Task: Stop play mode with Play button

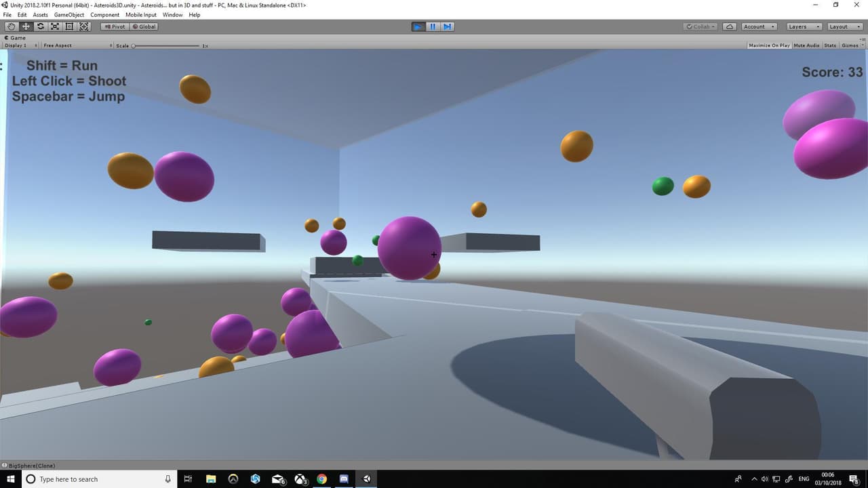Action: pyautogui.click(x=418, y=26)
